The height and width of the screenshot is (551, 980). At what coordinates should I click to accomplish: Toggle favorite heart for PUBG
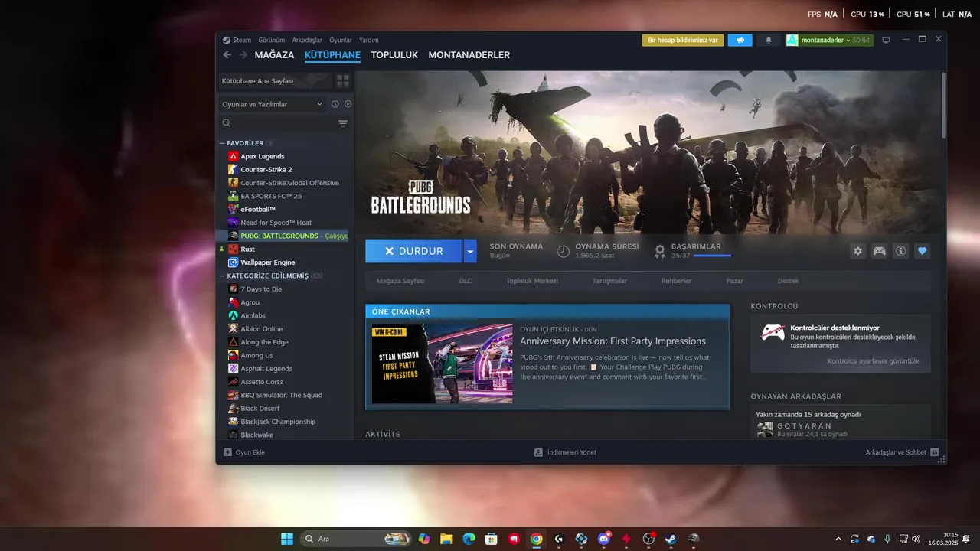click(x=922, y=251)
